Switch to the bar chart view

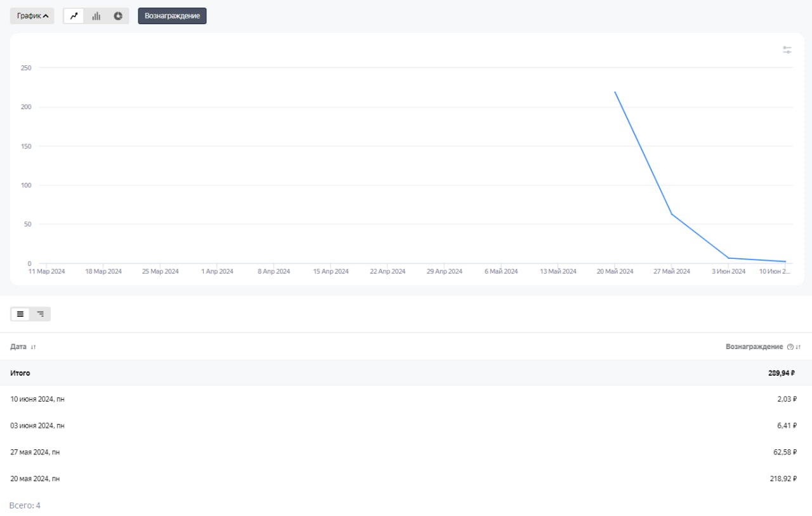point(96,16)
